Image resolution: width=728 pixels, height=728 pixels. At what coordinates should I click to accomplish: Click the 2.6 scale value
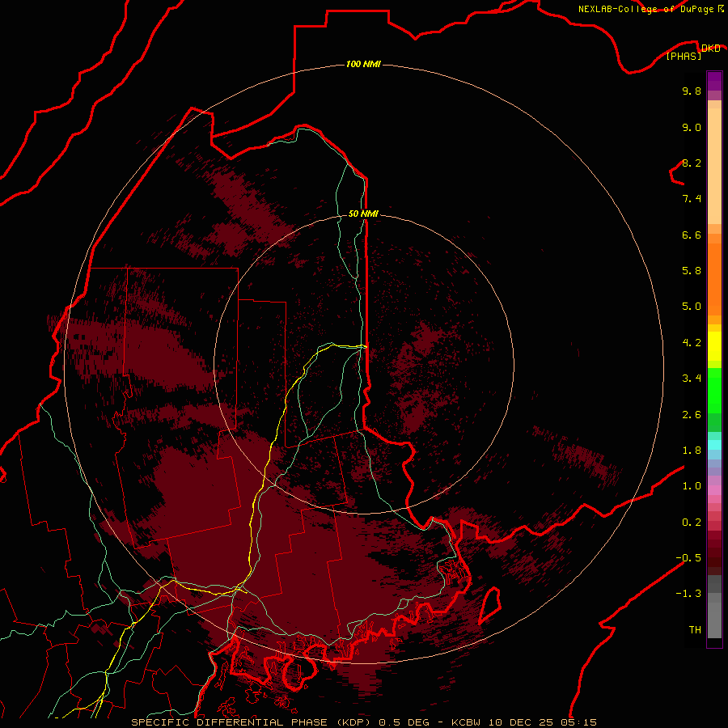[692, 415]
